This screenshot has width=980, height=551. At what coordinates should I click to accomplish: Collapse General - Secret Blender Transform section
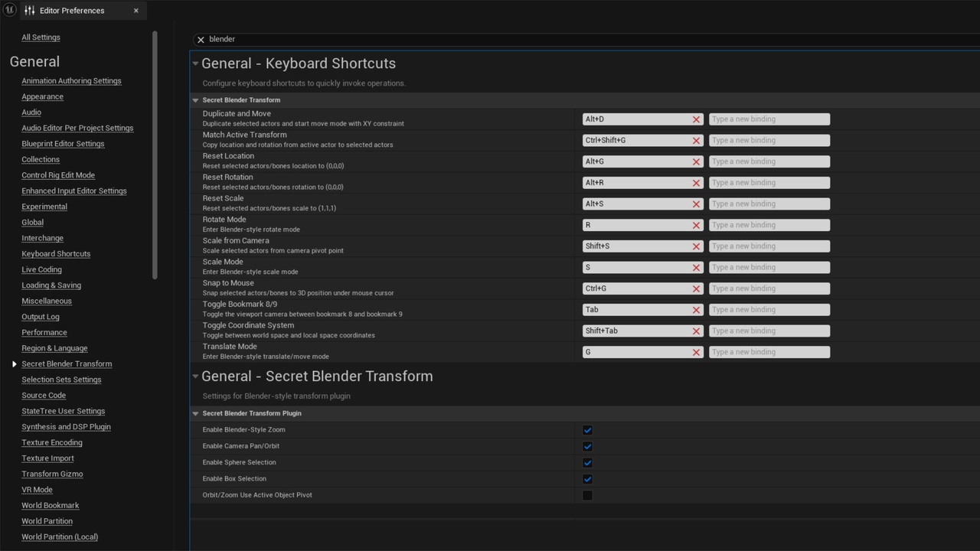[x=195, y=377]
